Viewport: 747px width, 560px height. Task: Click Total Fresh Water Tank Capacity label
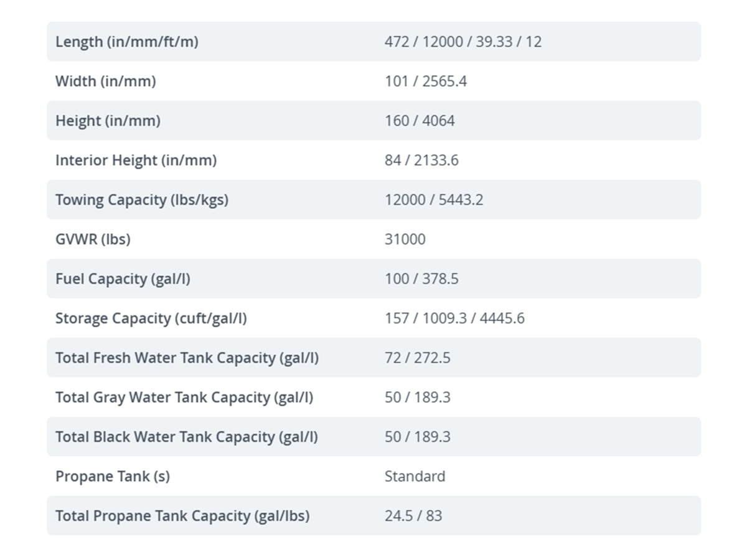(187, 358)
